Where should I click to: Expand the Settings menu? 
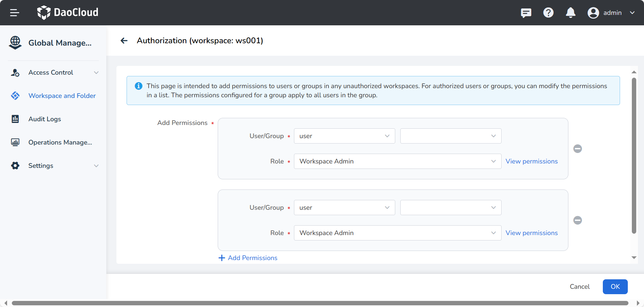click(x=54, y=166)
